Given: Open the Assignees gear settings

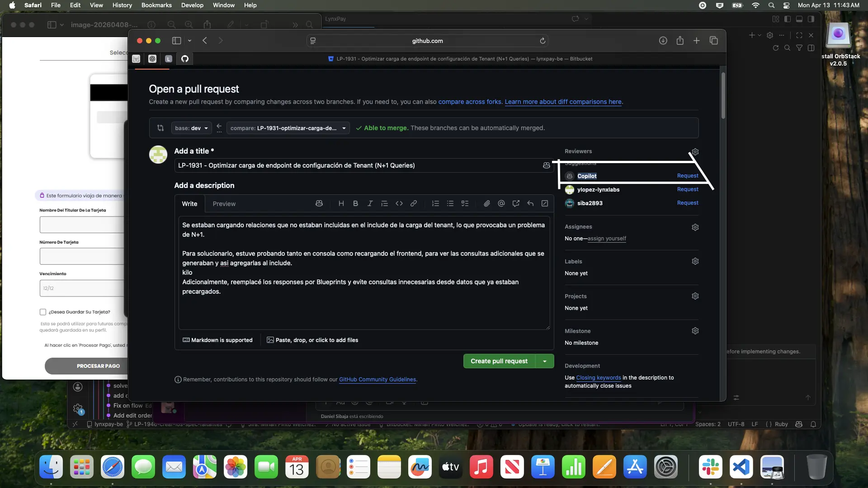Looking at the screenshot, I should (x=695, y=227).
